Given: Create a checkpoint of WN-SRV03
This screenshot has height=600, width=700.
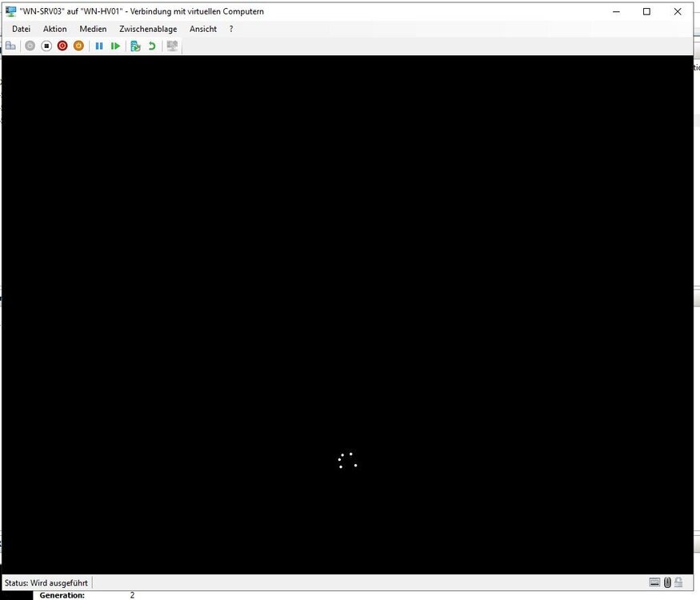Looking at the screenshot, I should click(135, 46).
